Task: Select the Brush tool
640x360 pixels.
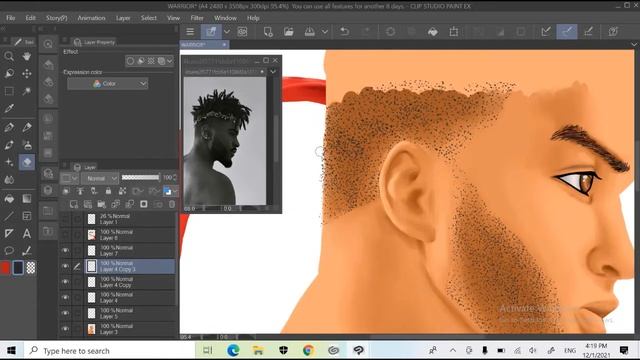Action: [x=9, y=144]
